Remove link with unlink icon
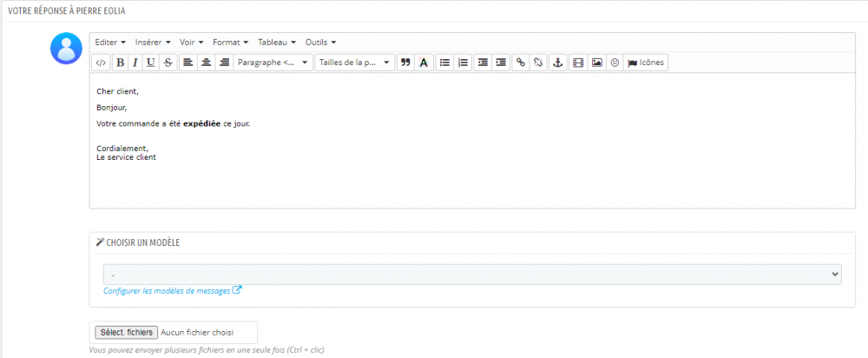 pyautogui.click(x=538, y=63)
